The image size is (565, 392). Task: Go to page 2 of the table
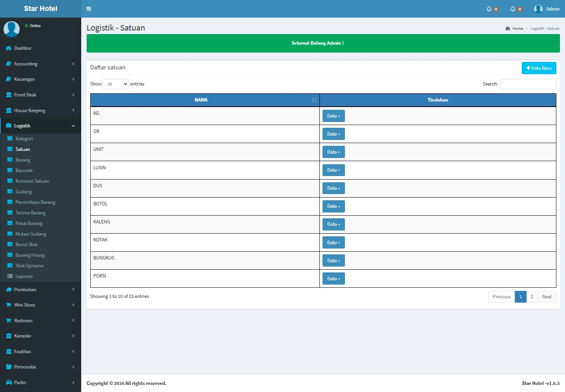[x=532, y=297]
